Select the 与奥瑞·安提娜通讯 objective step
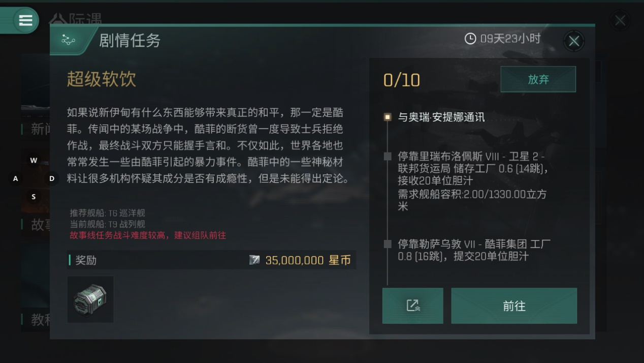 tap(440, 117)
